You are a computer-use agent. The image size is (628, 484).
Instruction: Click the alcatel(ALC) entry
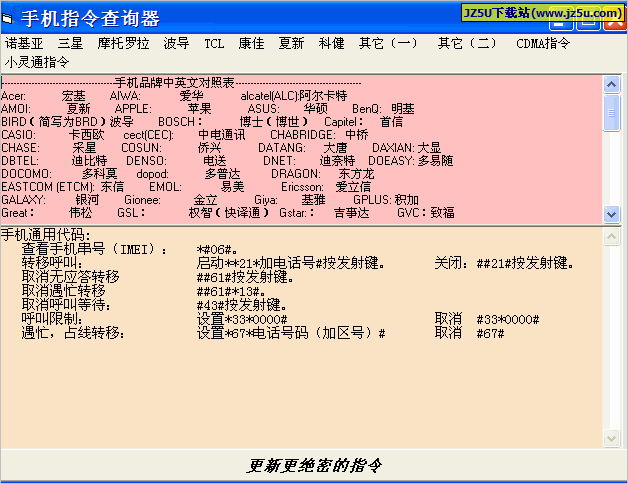pos(294,96)
